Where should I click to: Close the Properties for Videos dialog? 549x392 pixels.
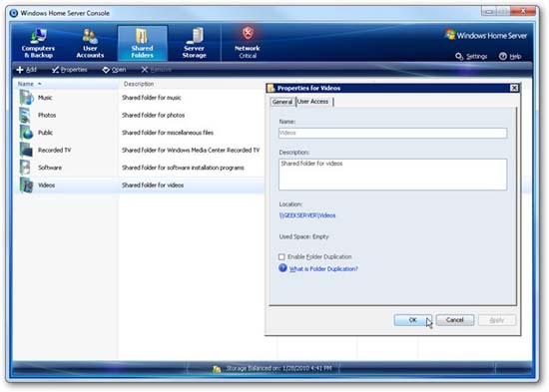[x=514, y=88]
